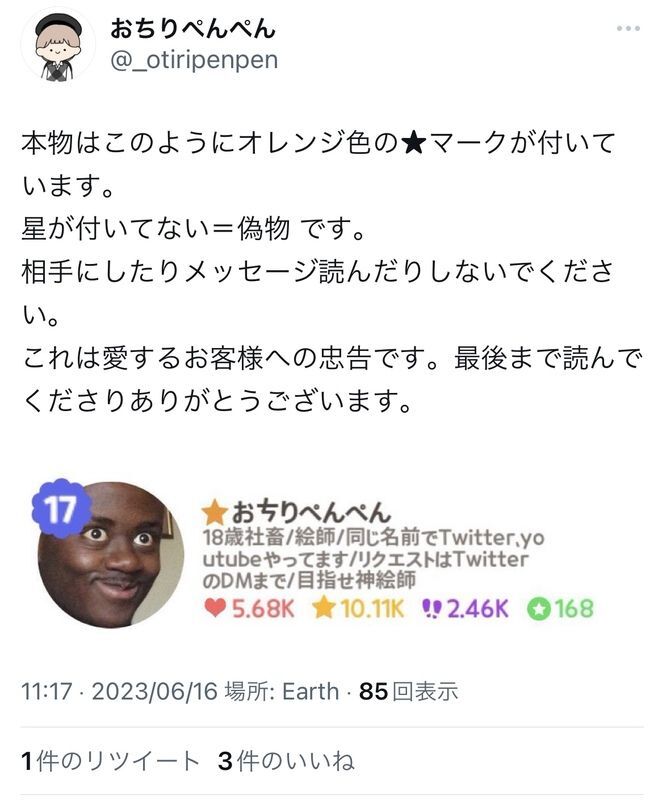Open the おちりぺんぺん display name at top
Viewport: 662px width, 800px height.
tap(193, 28)
